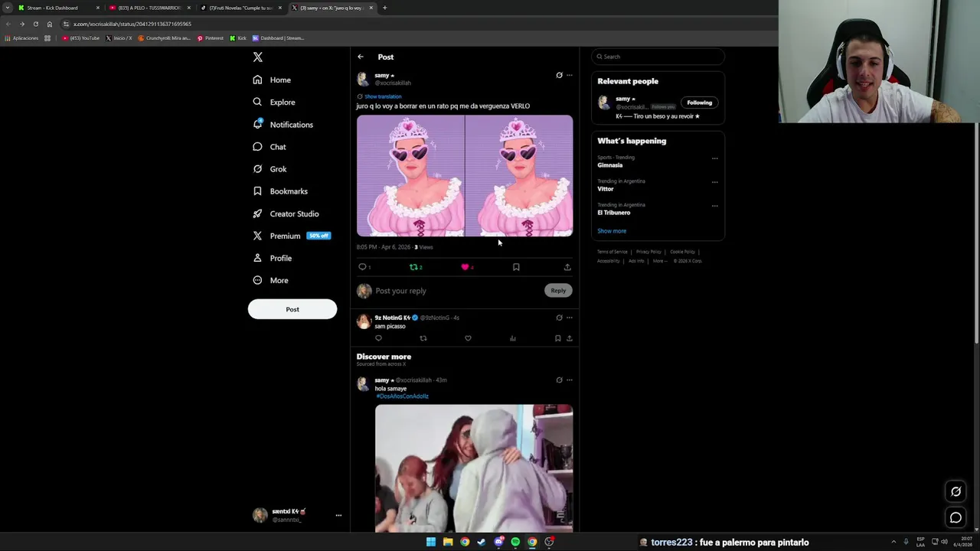The width and height of the screenshot is (980, 551).
Task: Open more options dots for El Tribunero trend
Action: (x=715, y=206)
